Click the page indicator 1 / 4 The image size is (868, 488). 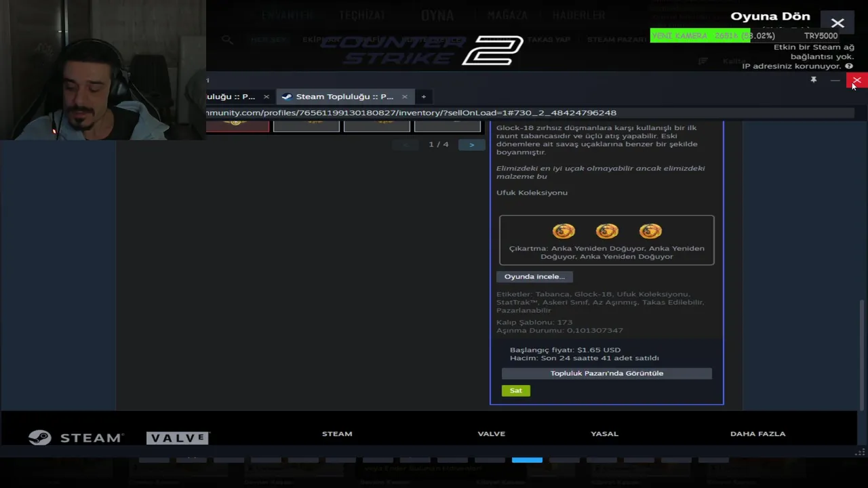[439, 144]
